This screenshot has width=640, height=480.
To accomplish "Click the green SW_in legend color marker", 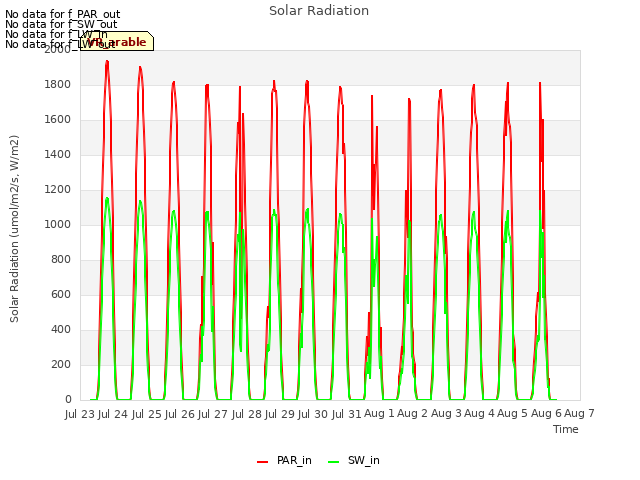I will [333, 462].
